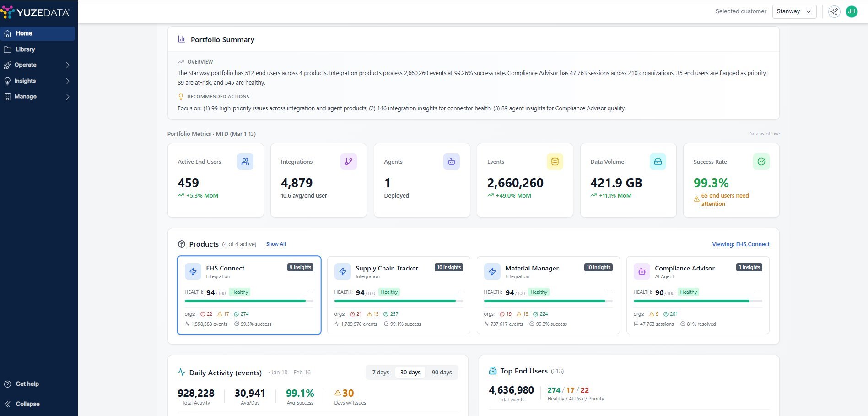Click the Agents robot icon
868x416 pixels.
click(x=451, y=162)
